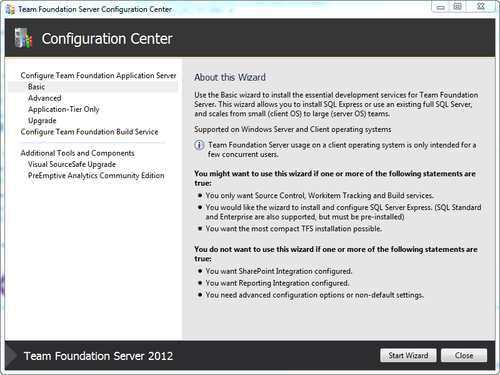The height and width of the screenshot is (375, 500).
Task: Click the footer arrow next to Team Foundation Server 2012
Action: pyautogui.click(x=11, y=356)
